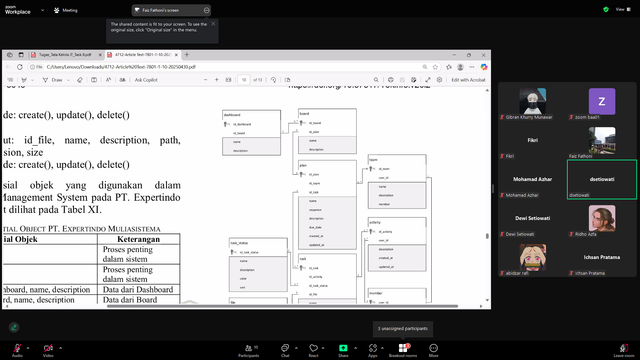Open the PDF table of contents icon
Image resolution: width=640 pixels, height=360 pixels.
point(10,80)
